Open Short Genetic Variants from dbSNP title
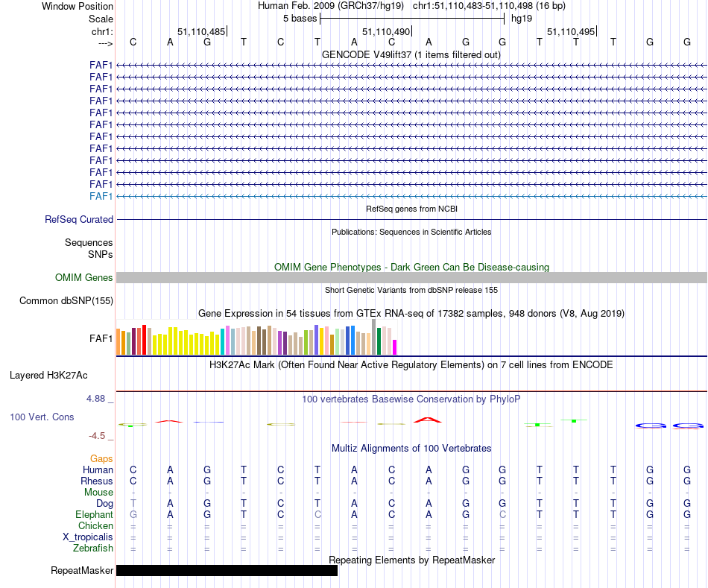This screenshot has height=588, width=708. (411, 290)
